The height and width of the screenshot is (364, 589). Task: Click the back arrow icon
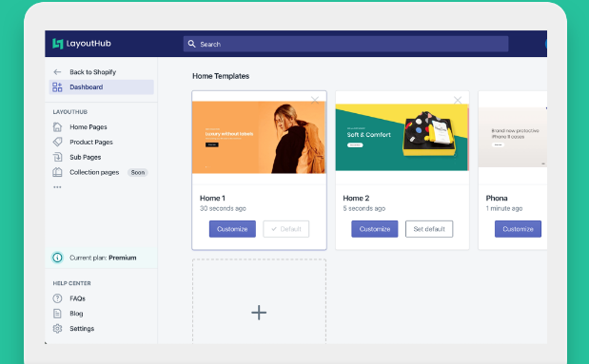tap(57, 72)
